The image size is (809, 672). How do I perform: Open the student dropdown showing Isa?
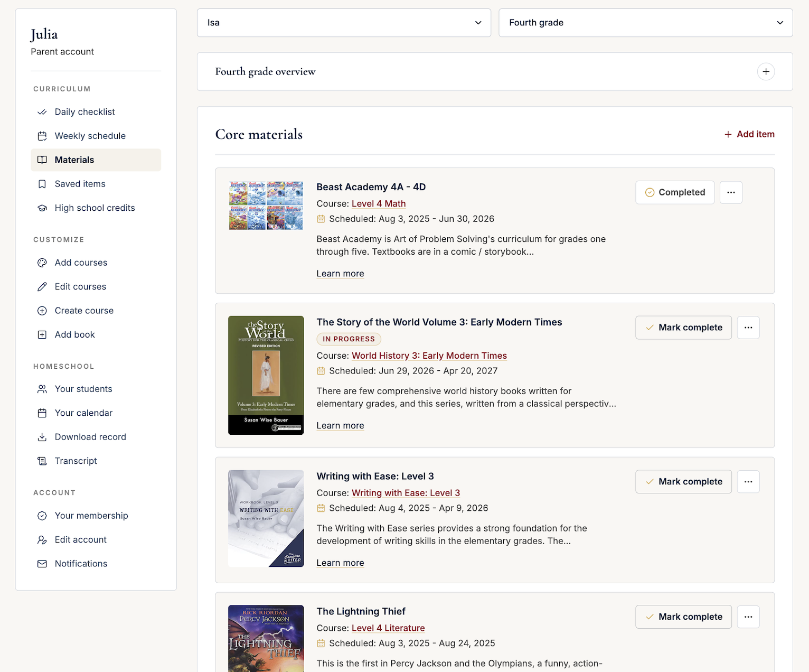[x=344, y=23]
